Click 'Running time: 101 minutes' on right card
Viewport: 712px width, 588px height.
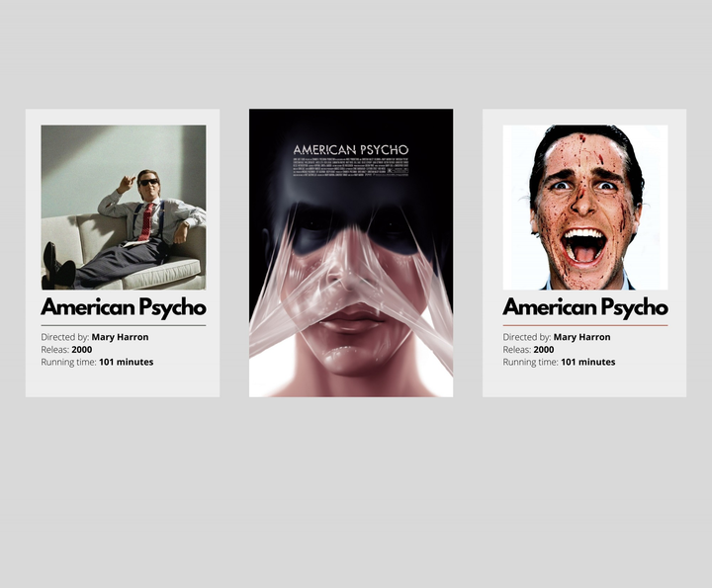click(559, 362)
